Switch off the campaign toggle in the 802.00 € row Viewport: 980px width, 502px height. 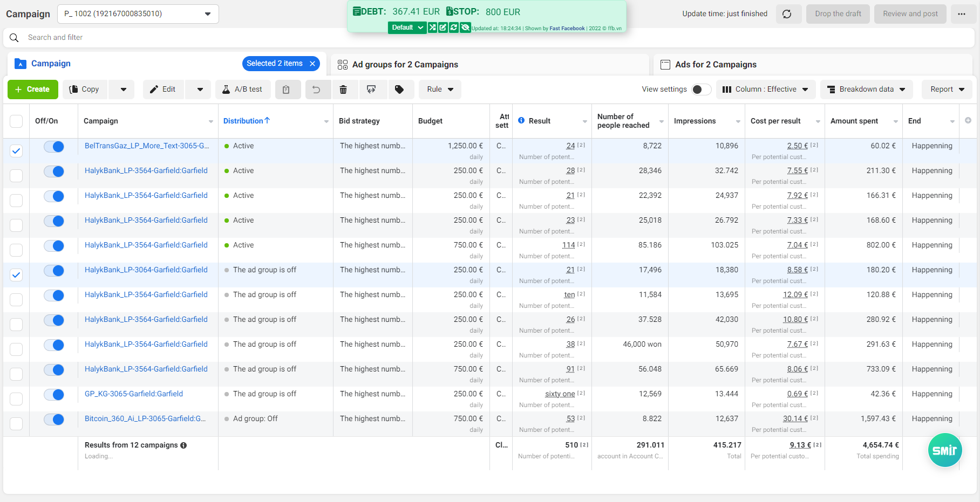click(x=54, y=246)
